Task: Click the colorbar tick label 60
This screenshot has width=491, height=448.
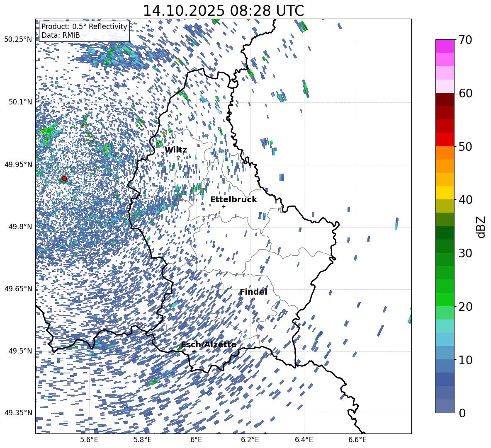Action: click(x=465, y=93)
